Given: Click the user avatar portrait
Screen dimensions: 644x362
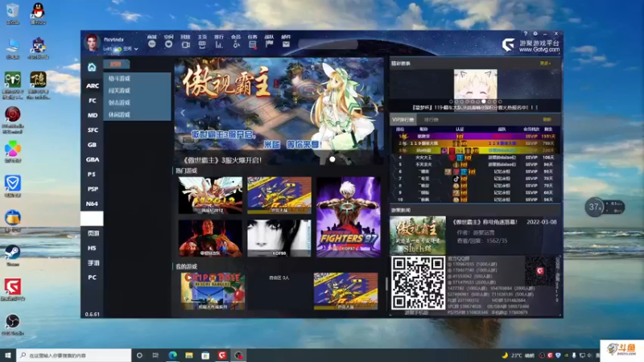Looking at the screenshot, I should [92, 43].
